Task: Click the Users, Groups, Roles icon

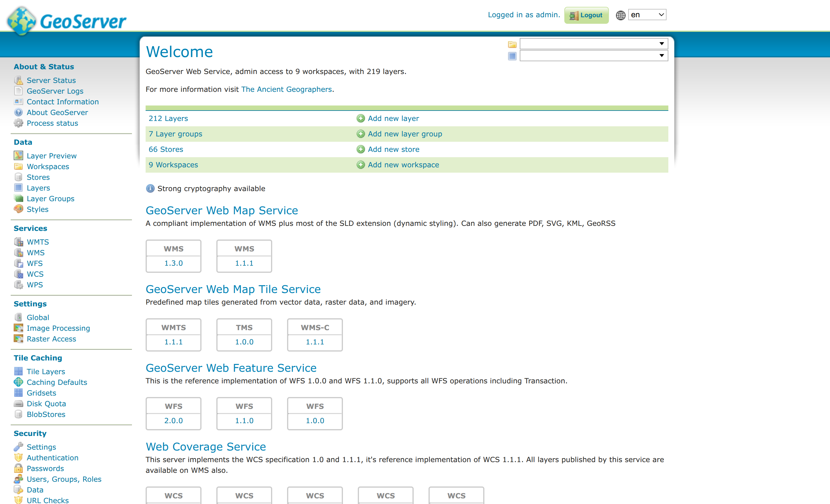Action: point(18,479)
